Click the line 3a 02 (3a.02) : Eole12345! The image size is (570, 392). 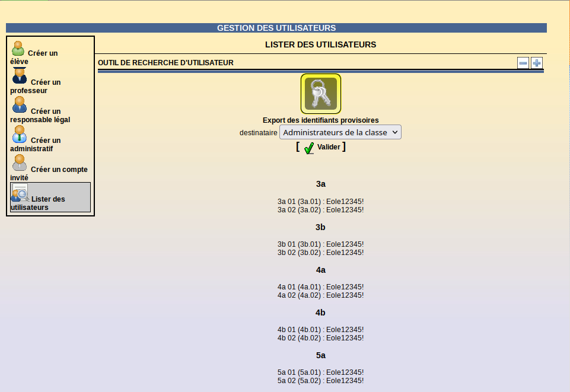(321, 210)
